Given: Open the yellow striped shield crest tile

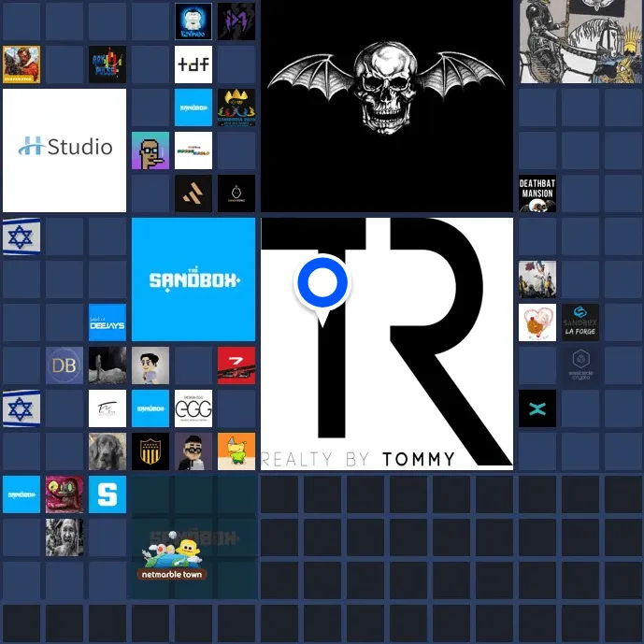Looking at the screenshot, I should 150,451.
